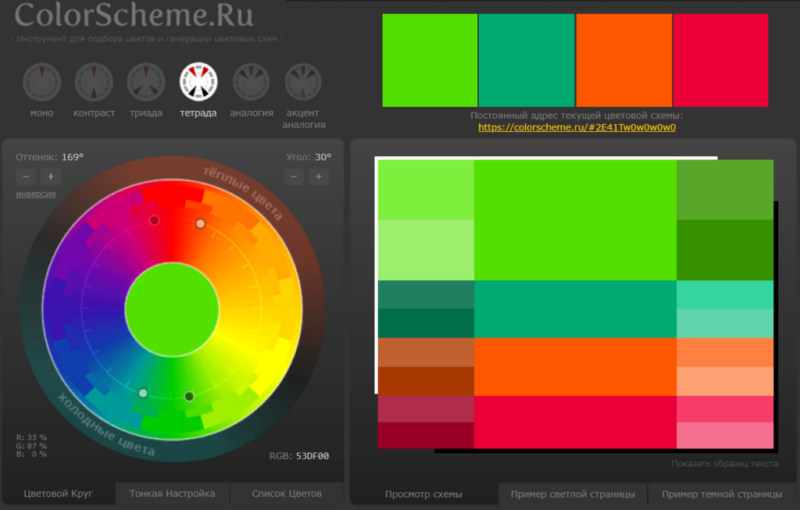The height and width of the screenshot is (510, 800).
Task: Click the large crimson band in scheme preview
Action: (x=576, y=422)
